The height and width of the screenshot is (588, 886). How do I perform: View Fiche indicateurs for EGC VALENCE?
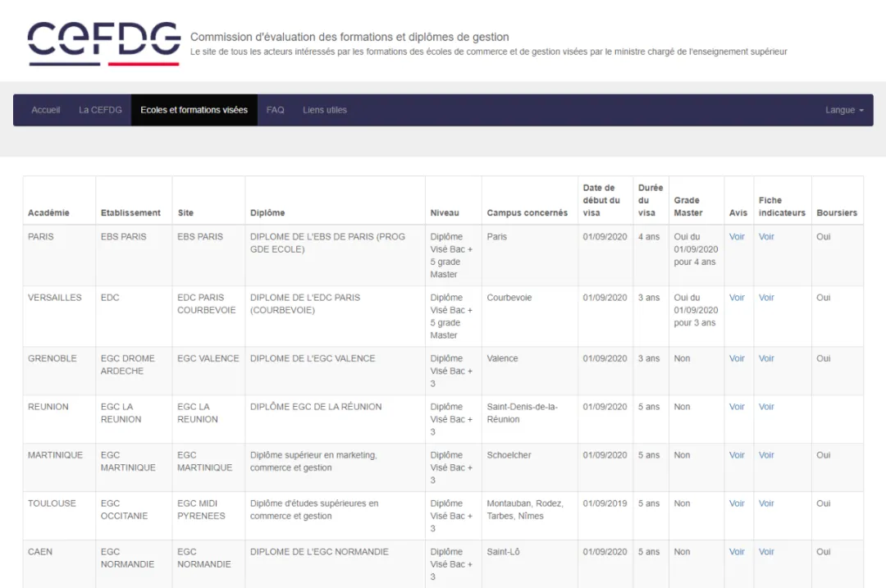click(766, 358)
